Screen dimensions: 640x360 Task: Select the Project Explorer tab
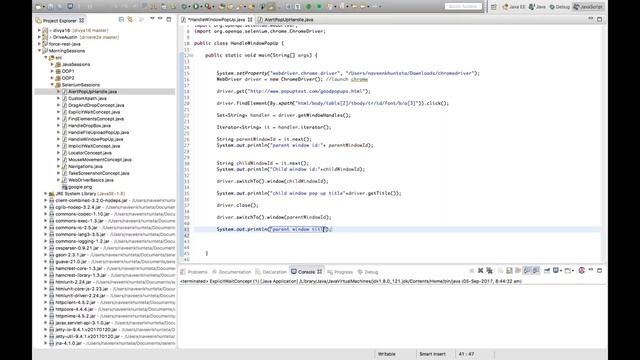[60, 20]
